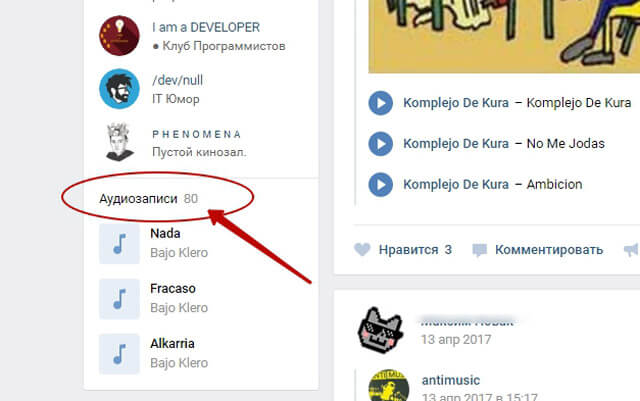640x401 pixels.
Task: Click the music note icon beside Fracaso
Action: [119, 299]
